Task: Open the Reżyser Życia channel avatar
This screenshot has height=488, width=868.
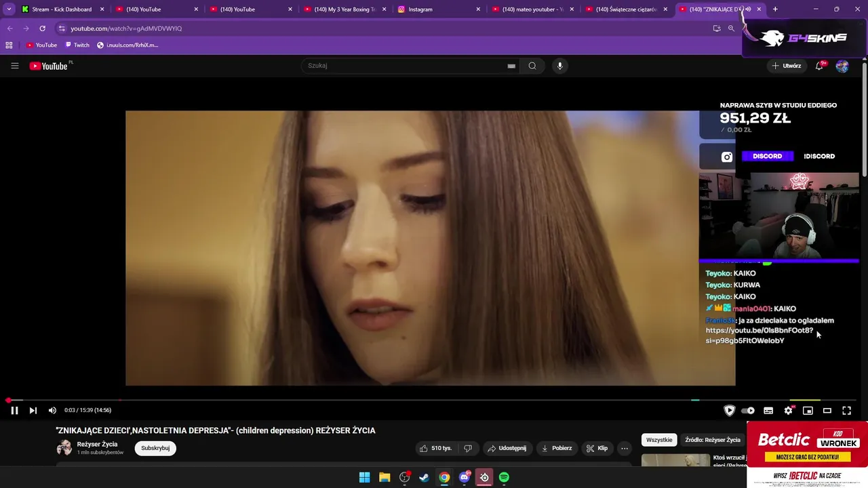Action: coord(64,448)
